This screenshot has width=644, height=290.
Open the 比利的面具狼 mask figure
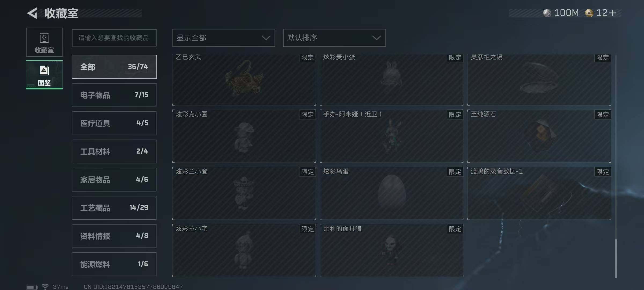click(x=391, y=251)
